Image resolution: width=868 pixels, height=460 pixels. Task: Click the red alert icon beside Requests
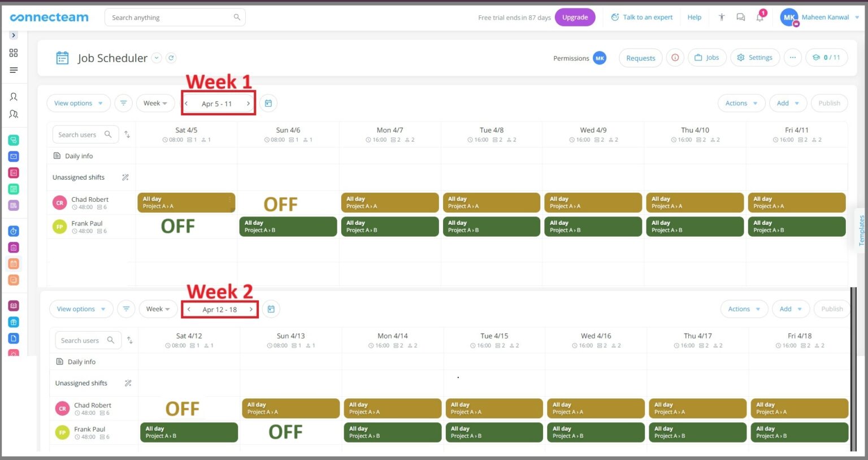[675, 58]
